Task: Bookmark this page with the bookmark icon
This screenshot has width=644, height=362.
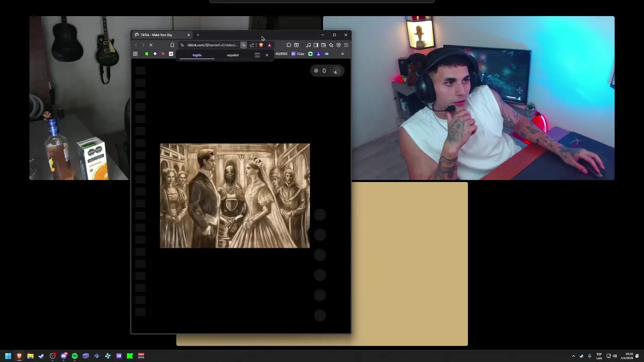Action: [172, 45]
